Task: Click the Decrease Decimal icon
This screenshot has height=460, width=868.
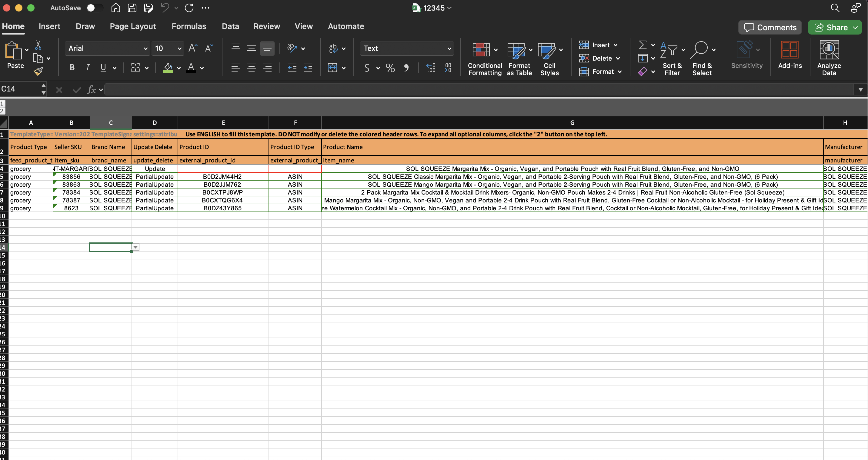Action: (446, 68)
